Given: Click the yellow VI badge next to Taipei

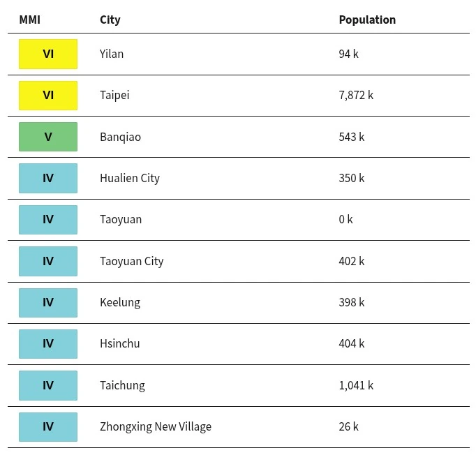Looking at the screenshot, I should [x=48, y=96].
